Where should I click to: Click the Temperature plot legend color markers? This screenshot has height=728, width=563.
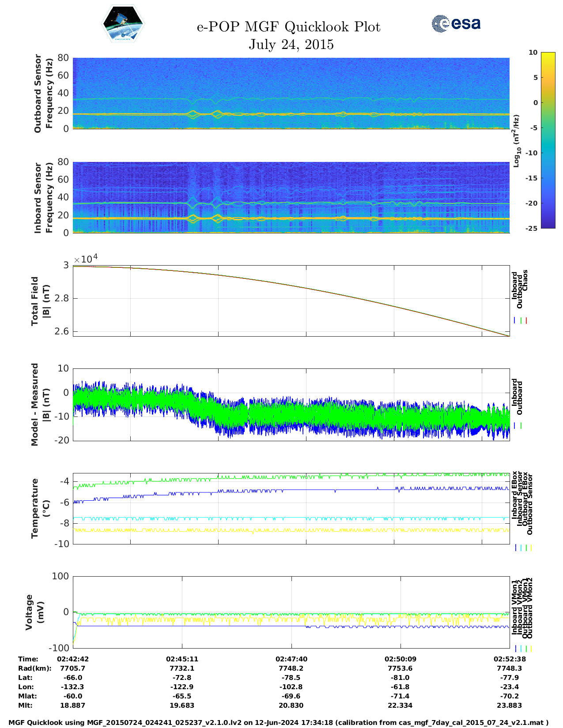[523, 548]
